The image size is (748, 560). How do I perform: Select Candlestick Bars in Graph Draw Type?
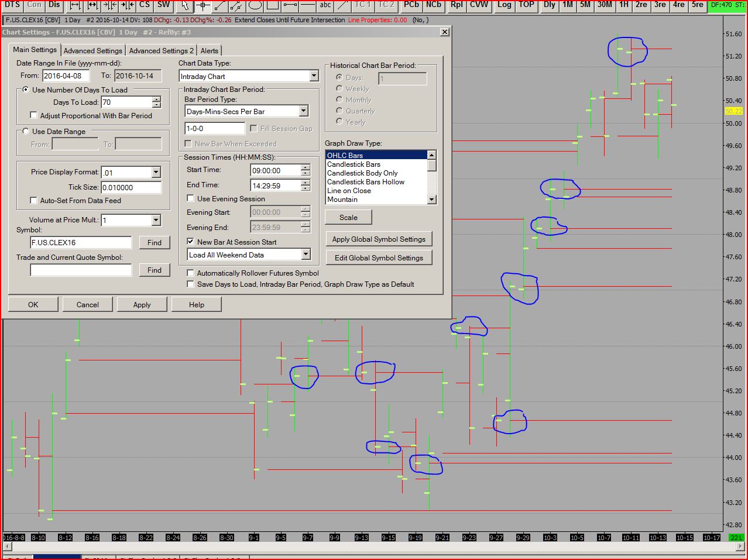coord(354,164)
